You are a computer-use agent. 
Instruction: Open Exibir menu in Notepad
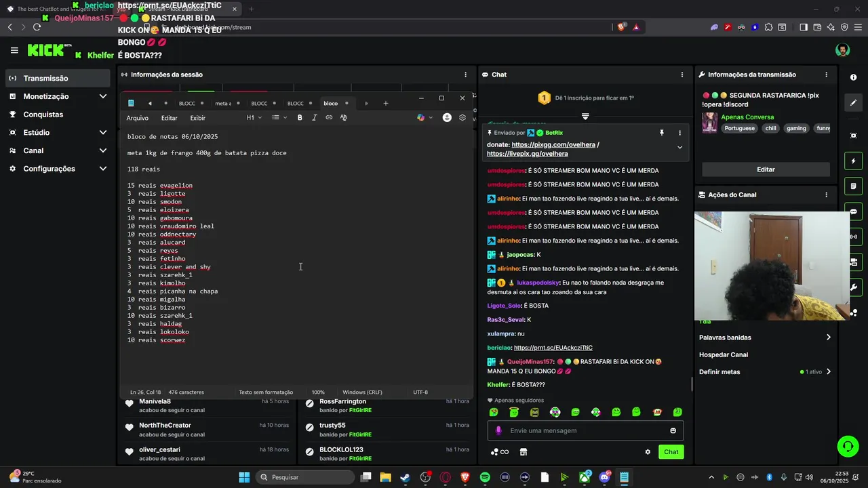tap(197, 118)
